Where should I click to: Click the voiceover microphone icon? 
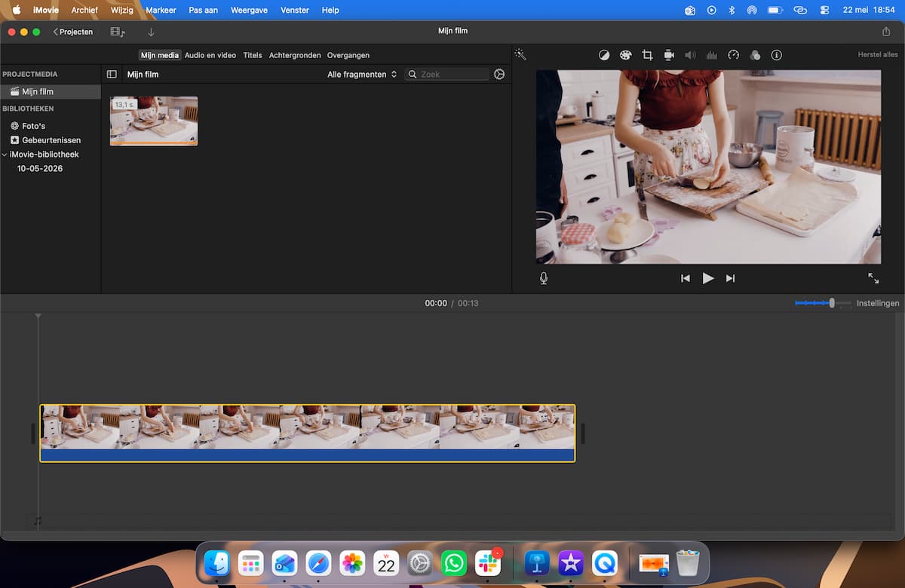point(544,278)
